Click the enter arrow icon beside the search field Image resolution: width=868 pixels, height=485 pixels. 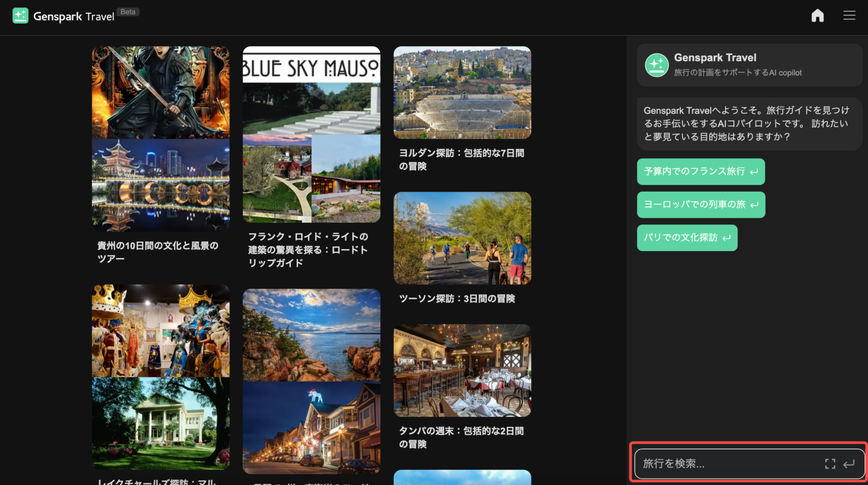pos(848,464)
